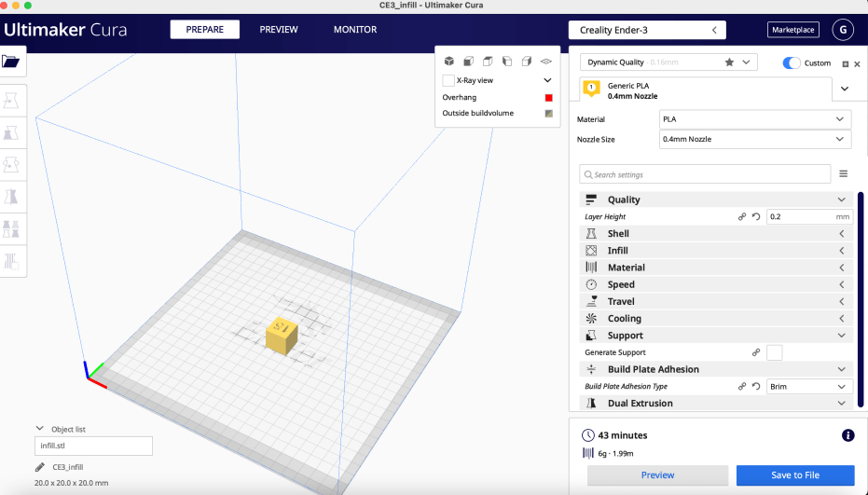Image resolution: width=868 pixels, height=495 pixels.
Task: Select the Mirror tool in left toolbar
Action: point(11,197)
